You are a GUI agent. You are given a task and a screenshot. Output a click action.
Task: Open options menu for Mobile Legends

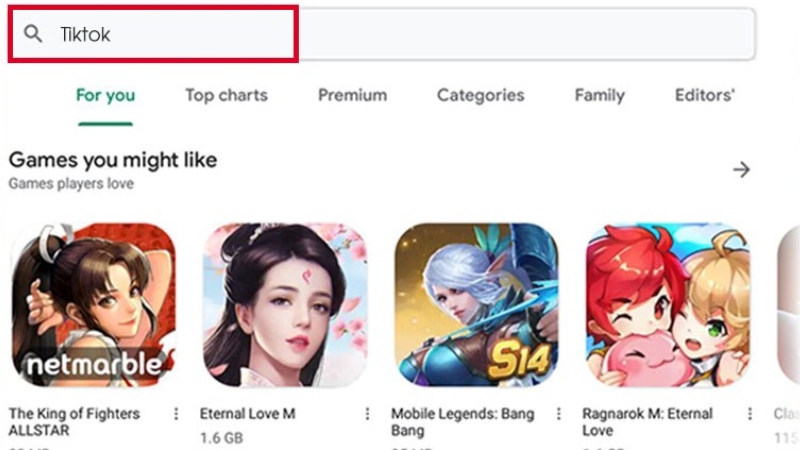(x=559, y=414)
